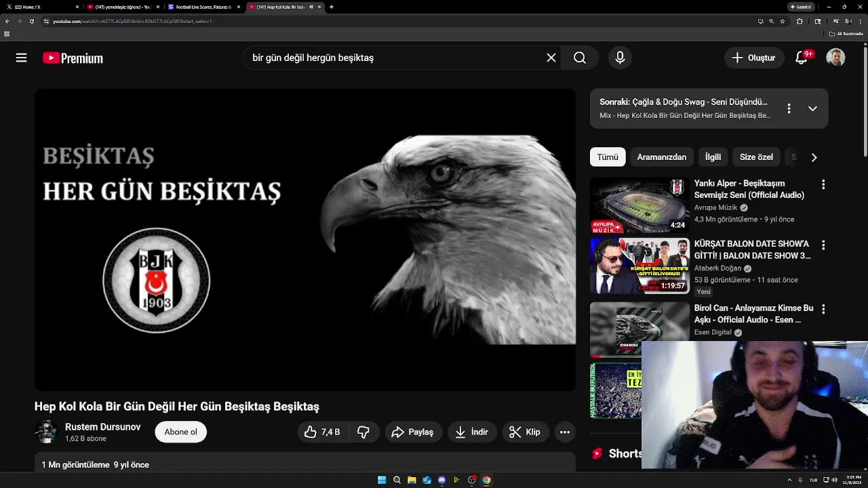This screenshot has height=488, width=868.
Task: Open Chrome three-dot menu
Action: [861, 21]
